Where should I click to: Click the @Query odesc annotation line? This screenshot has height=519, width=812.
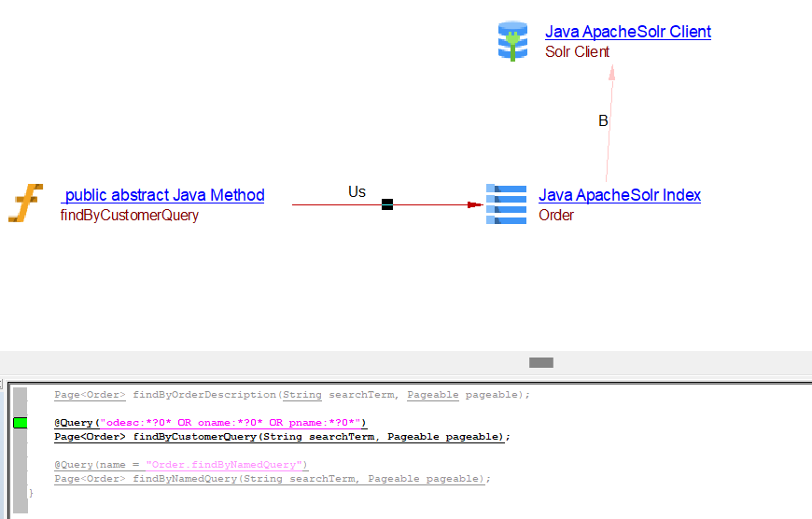pyautogui.click(x=210, y=423)
